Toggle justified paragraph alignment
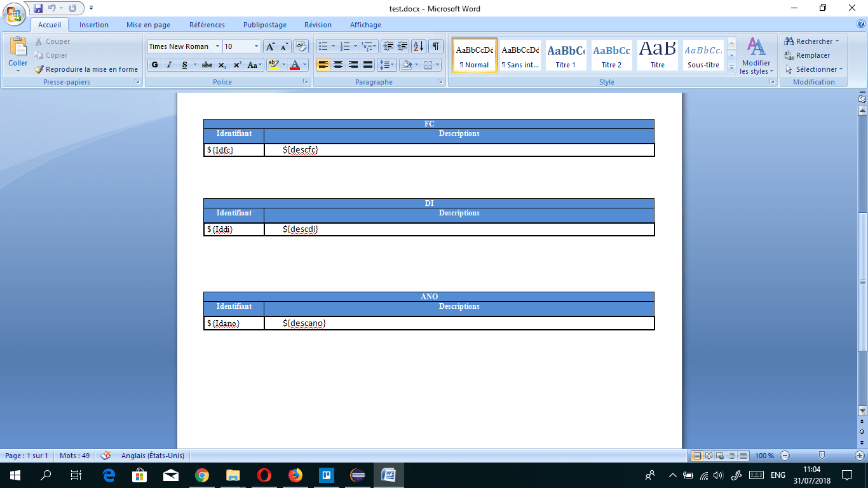 pyautogui.click(x=367, y=64)
